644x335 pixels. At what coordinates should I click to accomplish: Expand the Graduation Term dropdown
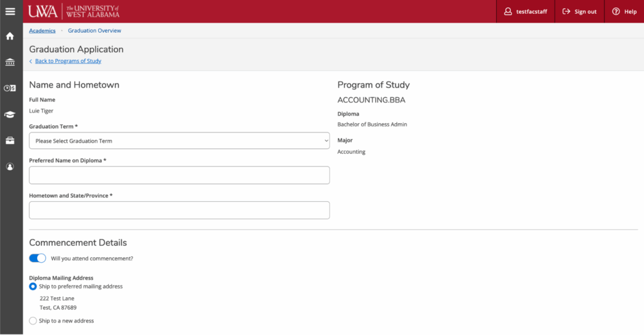coord(179,141)
